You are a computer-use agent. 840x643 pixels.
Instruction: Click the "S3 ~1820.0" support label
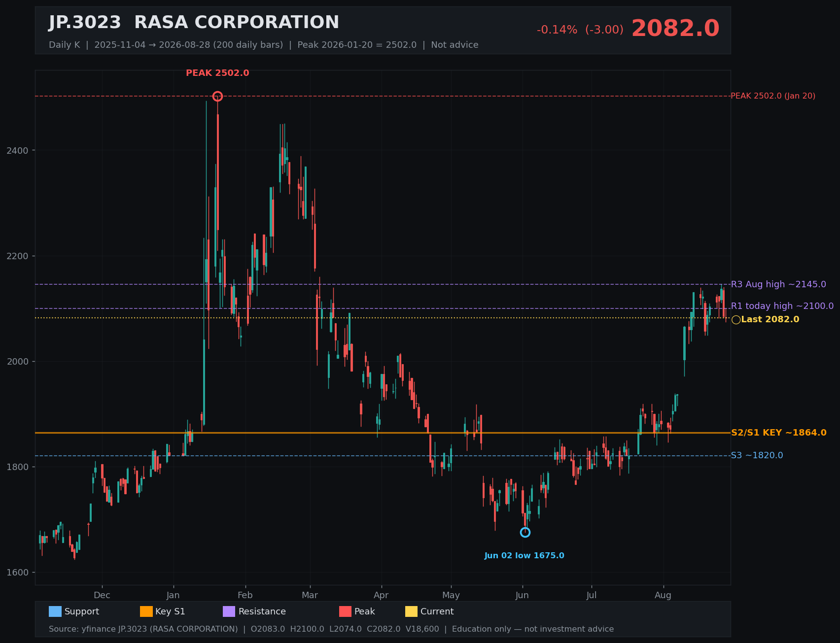[757, 455]
